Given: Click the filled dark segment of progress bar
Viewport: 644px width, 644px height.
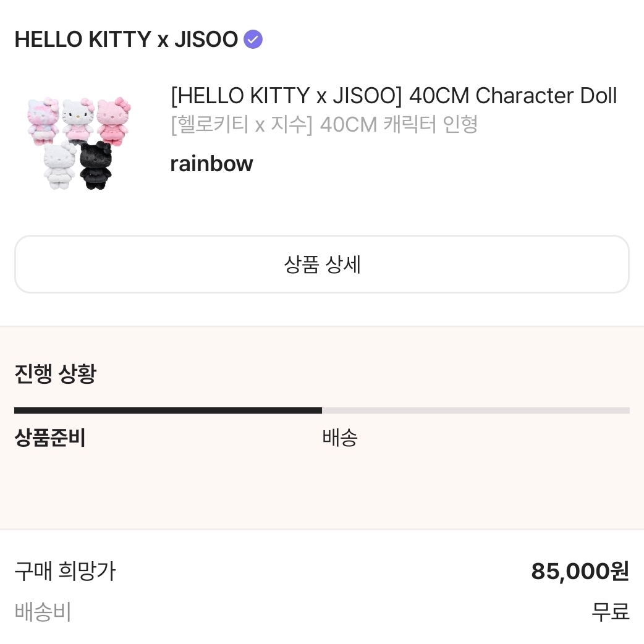Looking at the screenshot, I should [x=168, y=410].
